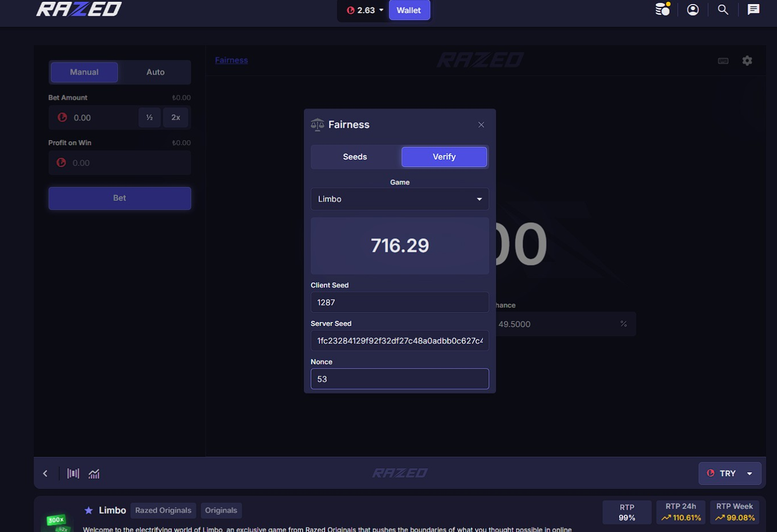Click the Profit on Win field
This screenshot has height=532, width=777.
(x=119, y=163)
